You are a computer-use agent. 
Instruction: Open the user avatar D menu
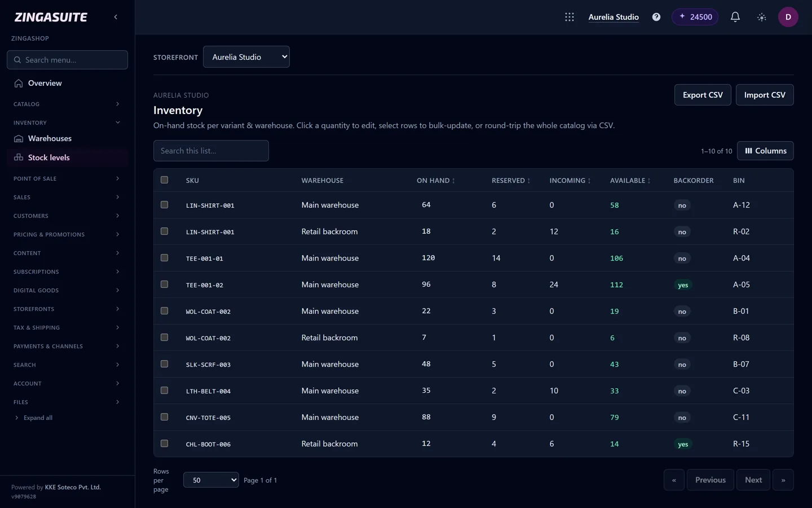[x=788, y=17]
